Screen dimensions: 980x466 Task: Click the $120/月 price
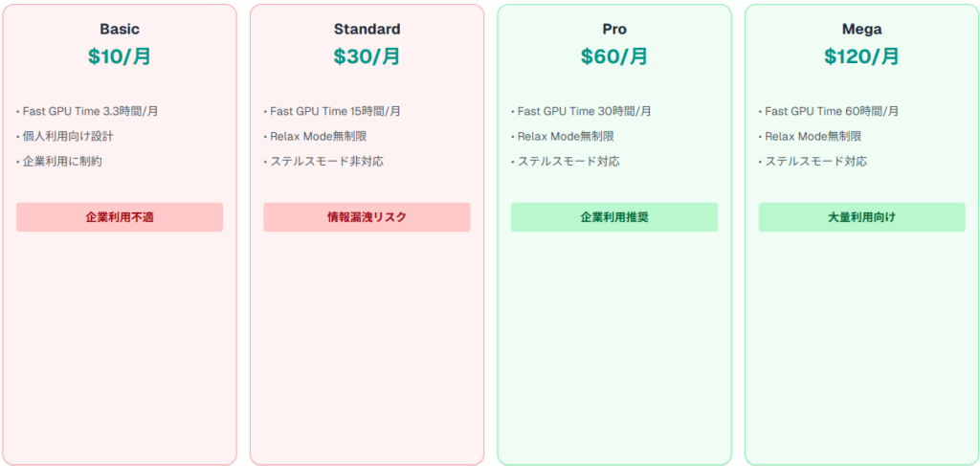click(861, 56)
